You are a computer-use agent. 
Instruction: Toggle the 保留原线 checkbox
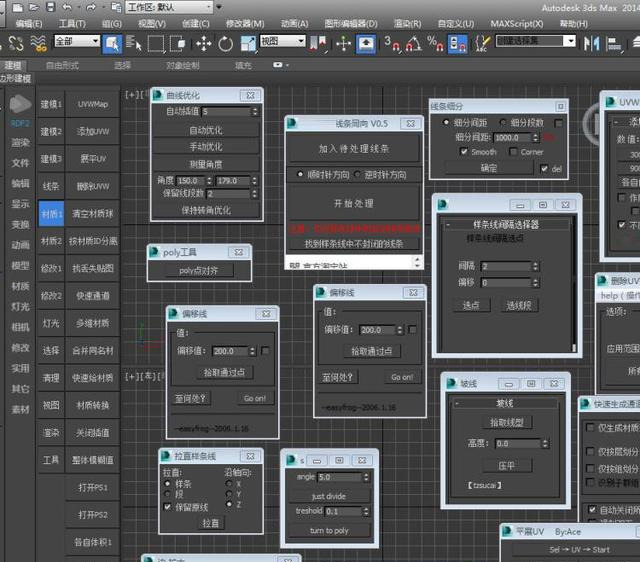coord(166,507)
